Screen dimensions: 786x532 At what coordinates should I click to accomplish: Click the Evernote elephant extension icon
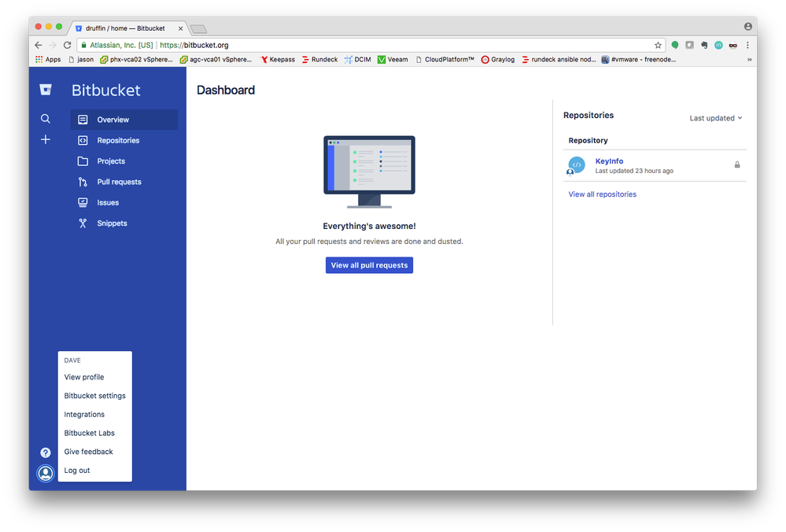tap(704, 45)
